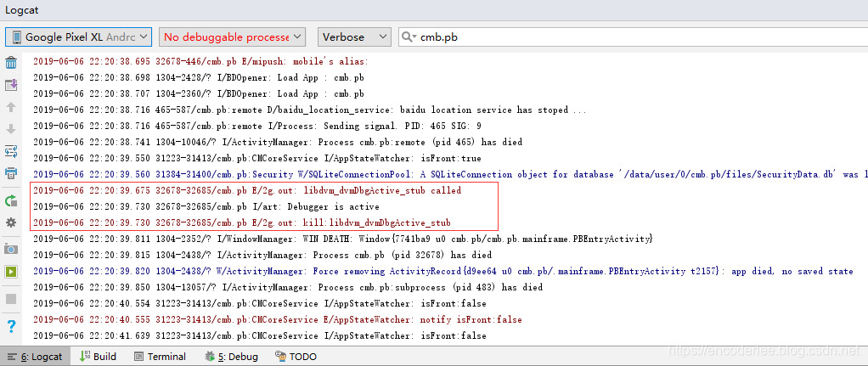Open the 5: Debug tab

(231, 357)
